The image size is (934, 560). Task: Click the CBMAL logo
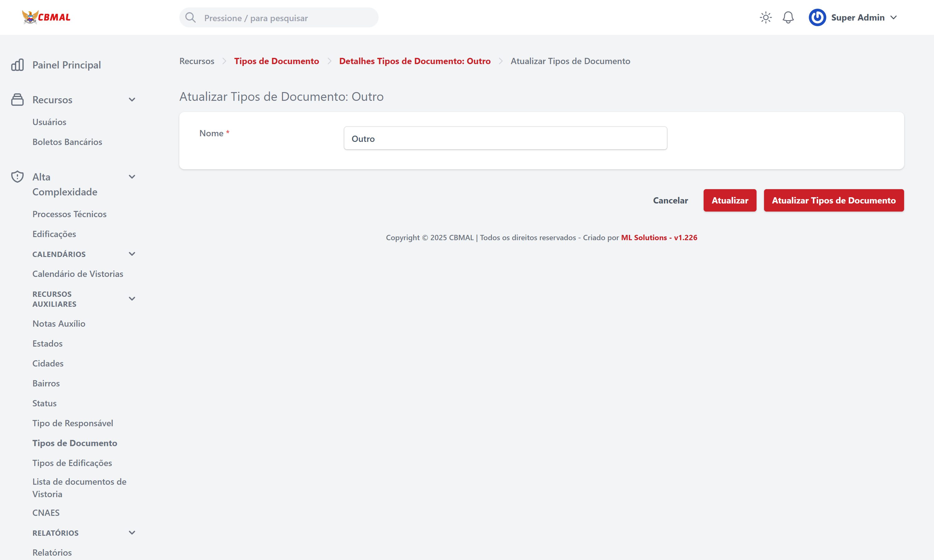click(46, 17)
